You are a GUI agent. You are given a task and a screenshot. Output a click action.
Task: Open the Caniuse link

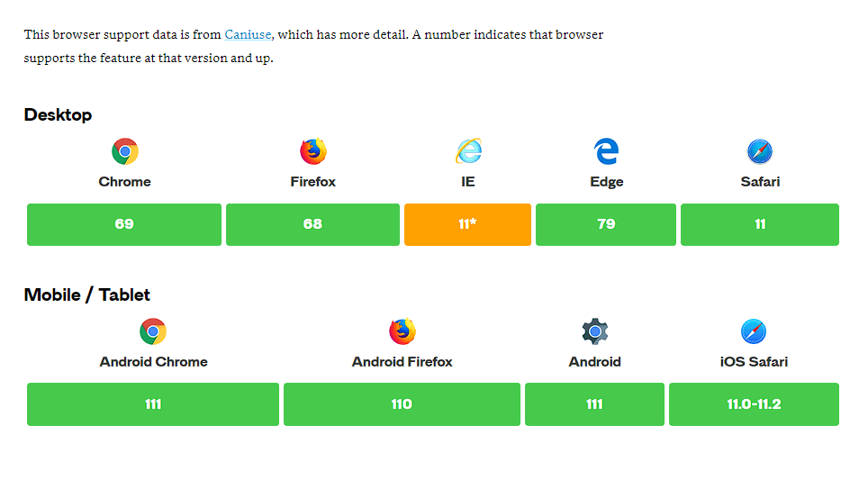tap(248, 34)
